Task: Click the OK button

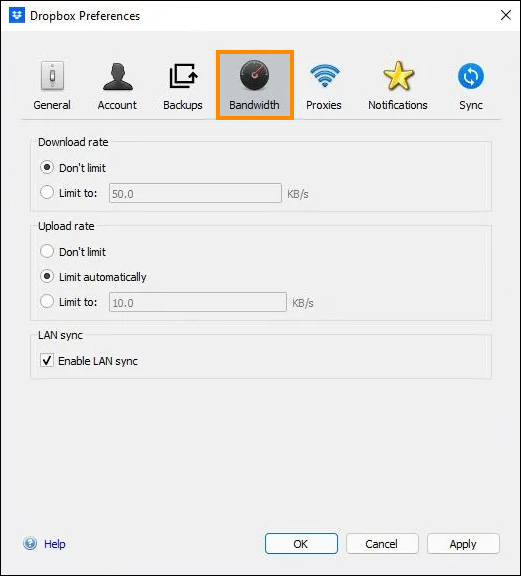Action: pyautogui.click(x=301, y=544)
